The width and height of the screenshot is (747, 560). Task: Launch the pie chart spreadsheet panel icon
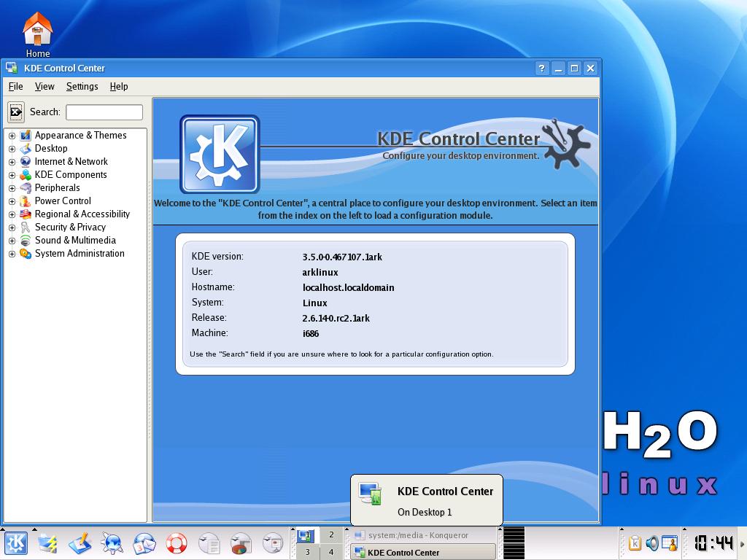241,543
